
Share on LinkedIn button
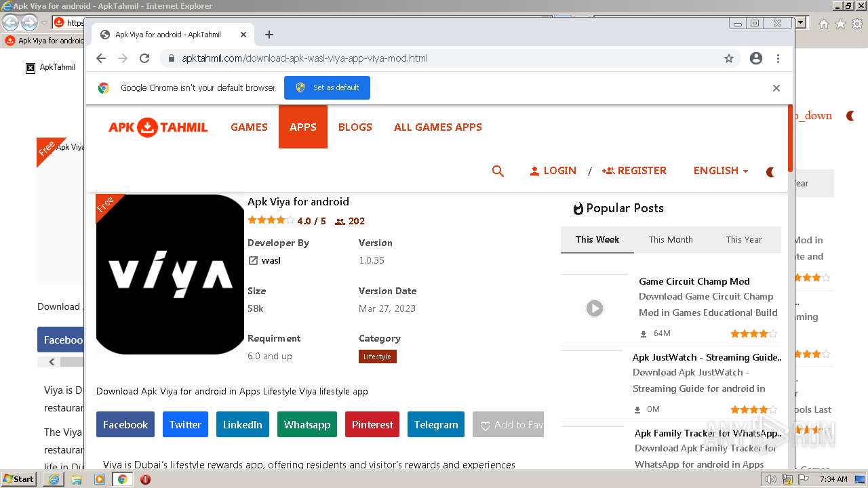[243, 424]
